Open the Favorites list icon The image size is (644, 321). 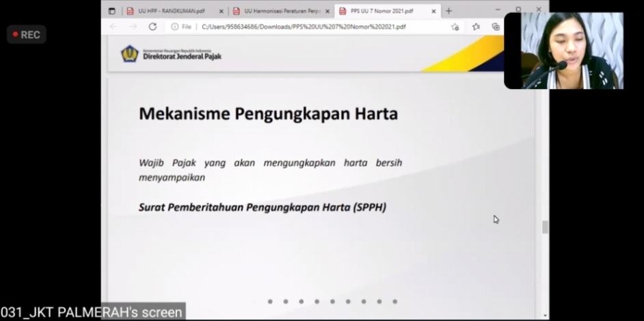(477, 27)
